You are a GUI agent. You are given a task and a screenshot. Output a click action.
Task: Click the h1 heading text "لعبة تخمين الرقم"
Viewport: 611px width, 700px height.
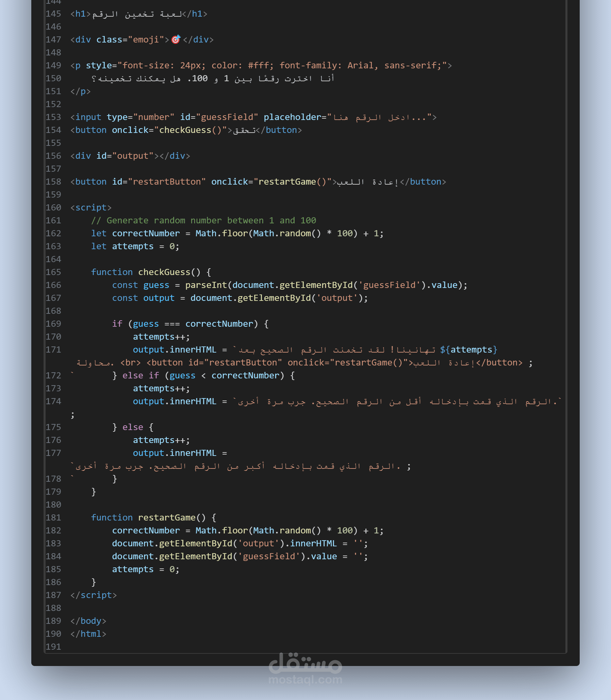pos(137,14)
